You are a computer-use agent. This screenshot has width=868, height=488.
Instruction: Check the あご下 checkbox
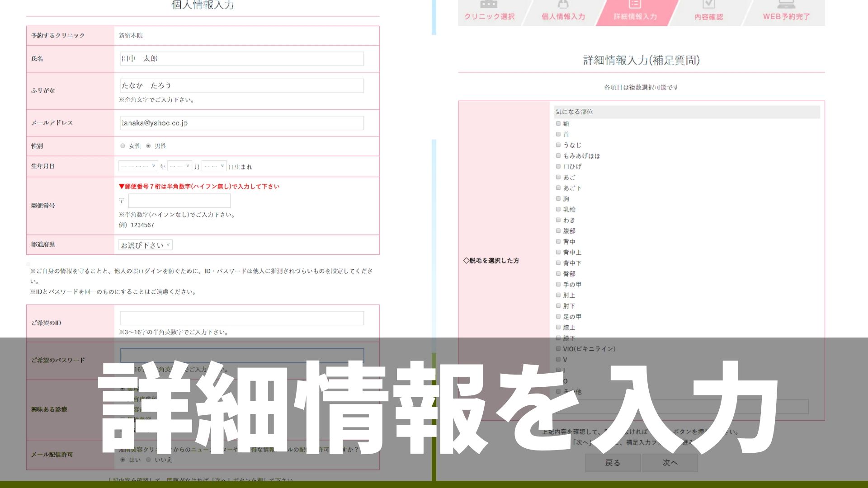tap(558, 188)
